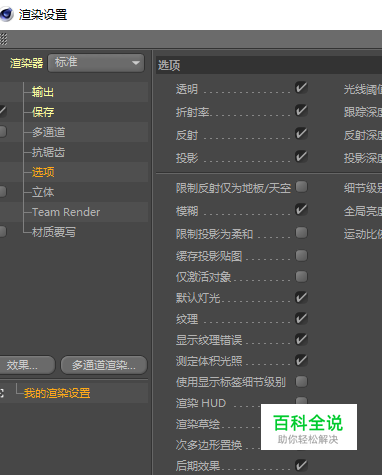Enable 使用显示标签细节级别 checkbox
This screenshot has height=475, width=382.
pyautogui.click(x=301, y=381)
